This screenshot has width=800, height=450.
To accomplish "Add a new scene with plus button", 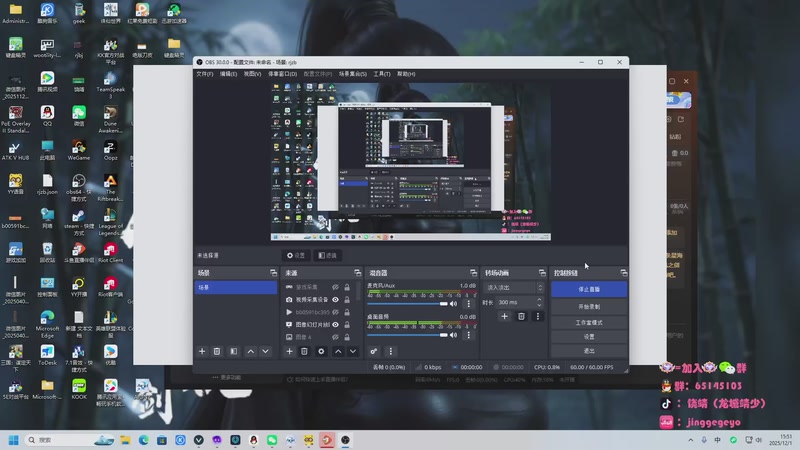I will pos(202,352).
